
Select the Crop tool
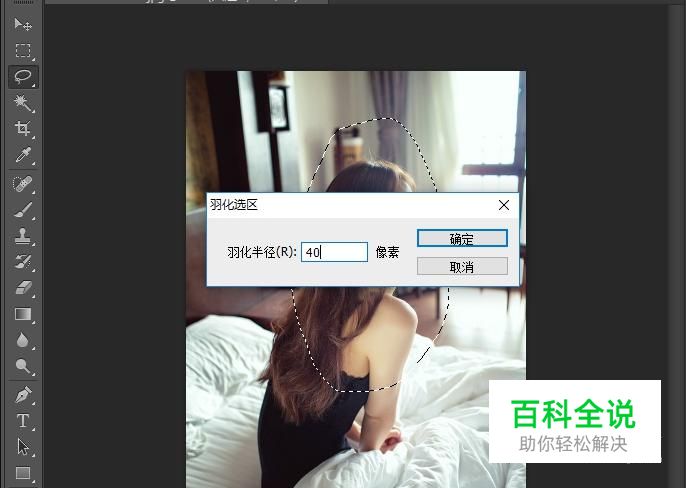click(x=23, y=129)
